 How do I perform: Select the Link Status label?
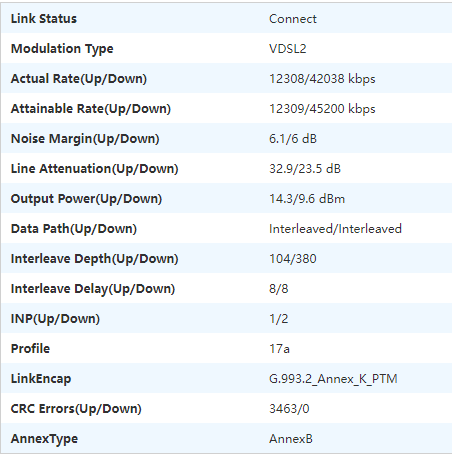click(x=44, y=19)
